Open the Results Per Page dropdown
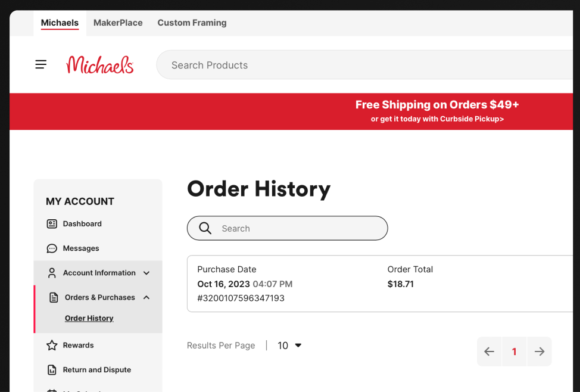 click(290, 346)
